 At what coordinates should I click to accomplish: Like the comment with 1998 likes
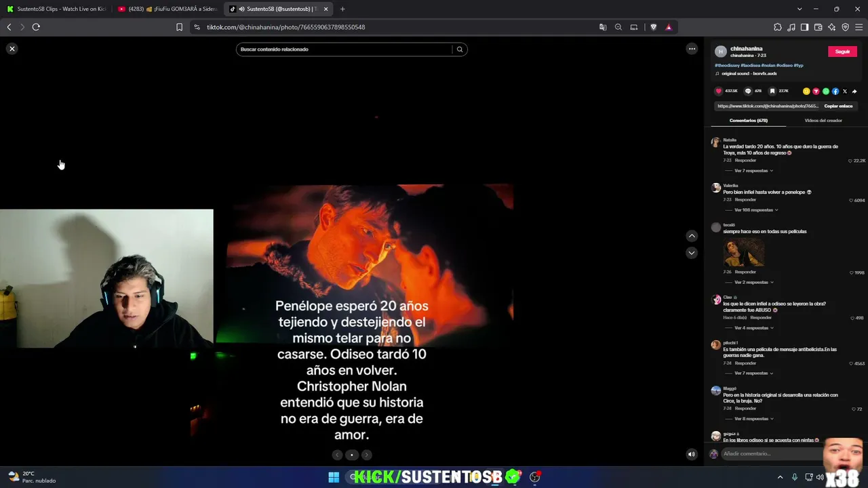(852, 272)
